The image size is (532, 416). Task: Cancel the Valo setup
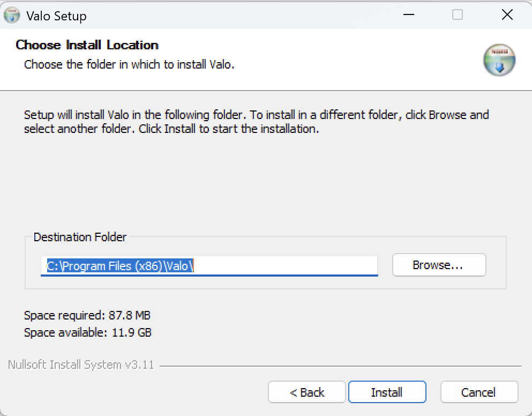[478, 392]
